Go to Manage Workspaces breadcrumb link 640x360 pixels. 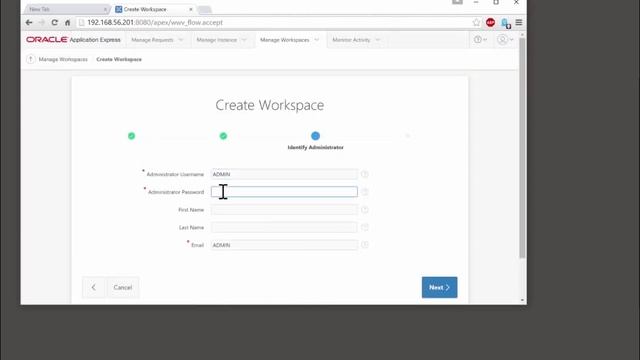pyautogui.click(x=63, y=59)
